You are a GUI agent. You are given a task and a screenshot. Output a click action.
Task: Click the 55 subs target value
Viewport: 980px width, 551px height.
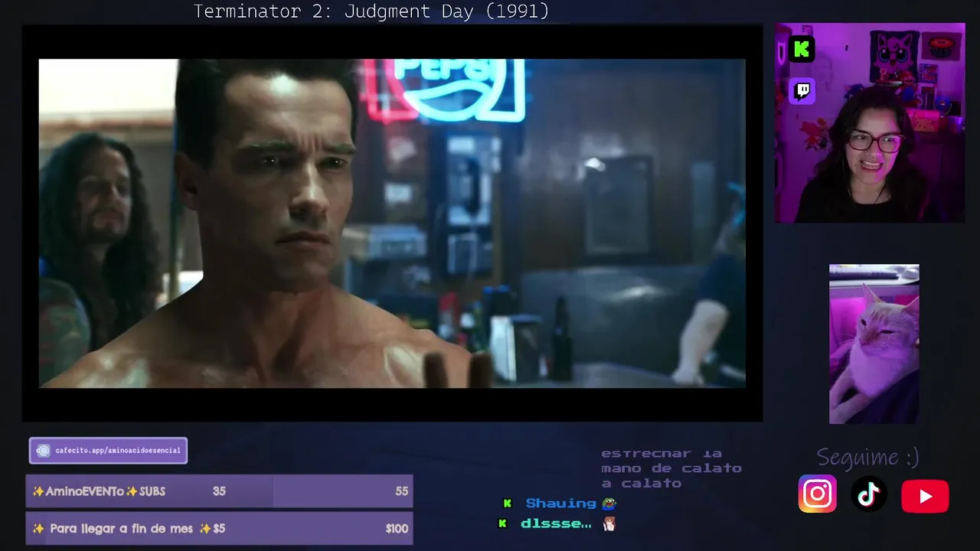[x=402, y=491]
